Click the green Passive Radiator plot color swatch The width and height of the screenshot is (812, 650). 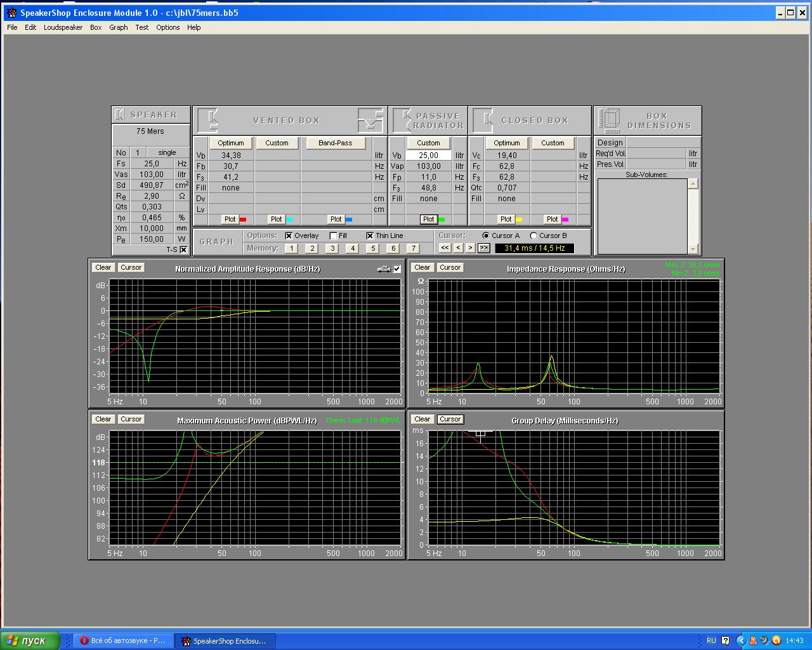442,220
